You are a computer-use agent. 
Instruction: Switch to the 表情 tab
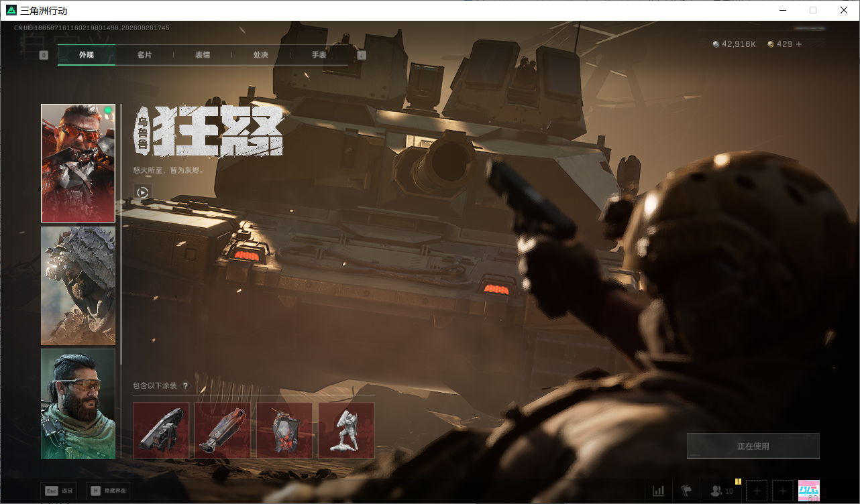coord(203,55)
